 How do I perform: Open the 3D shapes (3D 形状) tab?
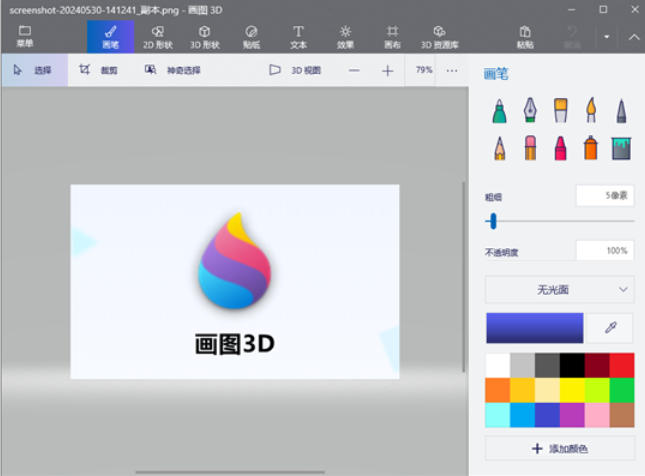pos(204,37)
